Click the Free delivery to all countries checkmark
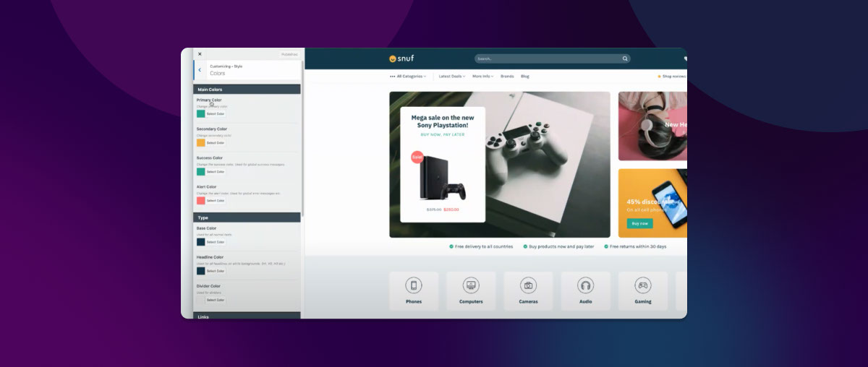The height and width of the screenshot is (367, 868). click(x=451, y=246)
